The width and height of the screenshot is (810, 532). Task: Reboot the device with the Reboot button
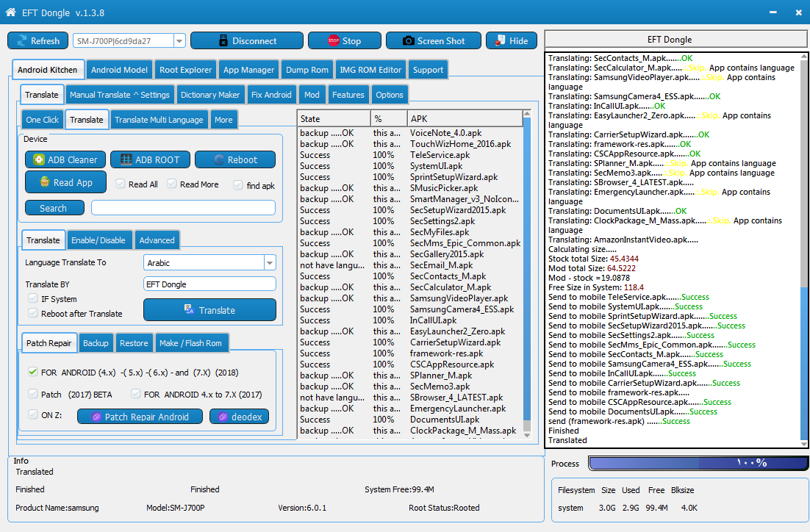(x=235, y=159)
